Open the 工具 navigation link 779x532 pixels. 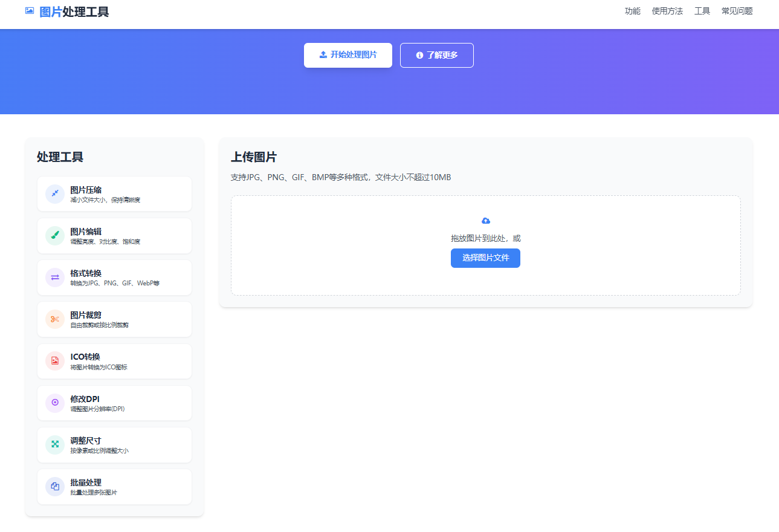click(702, 11)
